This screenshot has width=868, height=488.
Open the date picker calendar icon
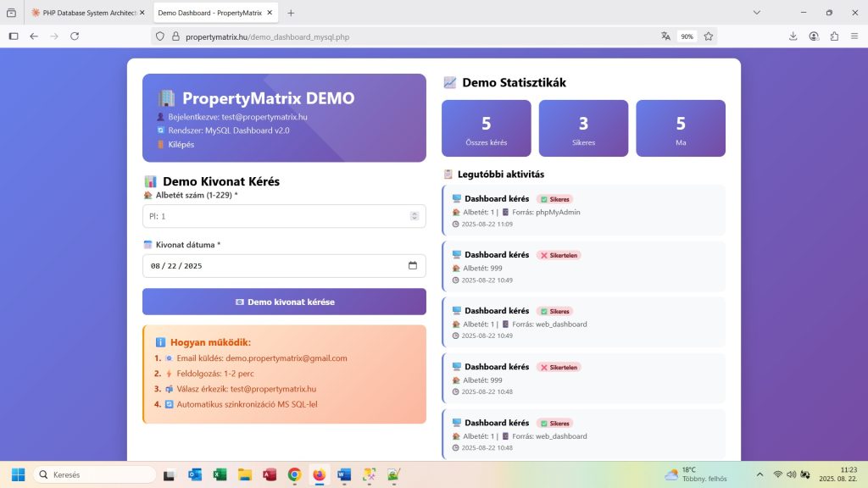pos(413,265)
